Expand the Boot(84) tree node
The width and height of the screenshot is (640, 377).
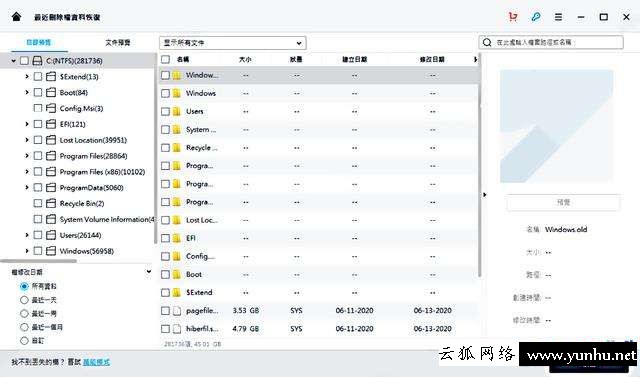[x=27, y=92]
